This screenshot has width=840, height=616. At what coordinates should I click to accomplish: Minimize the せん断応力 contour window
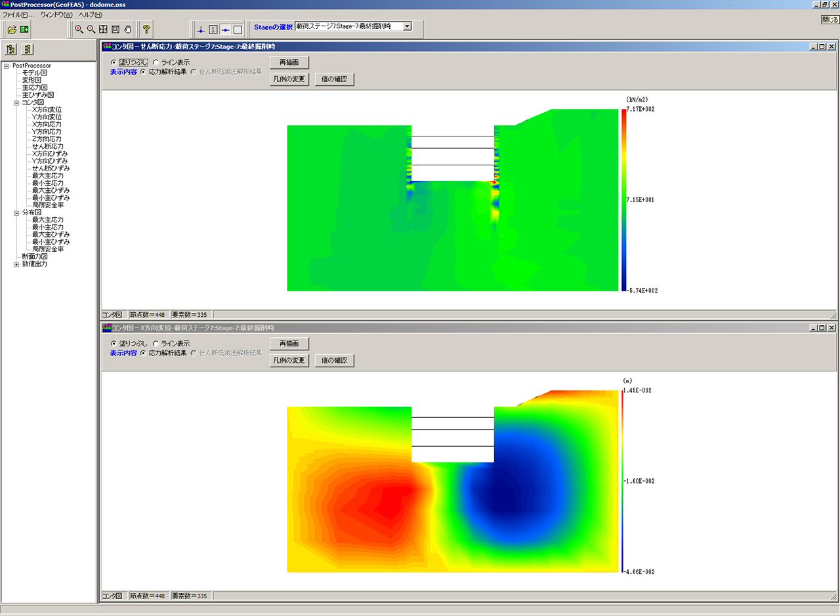pyautogui.click(x=814, y=47)
